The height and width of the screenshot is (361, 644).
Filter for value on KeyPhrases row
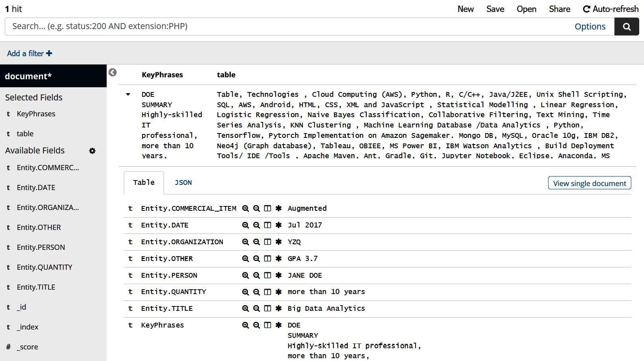click(x=246, y=325)
